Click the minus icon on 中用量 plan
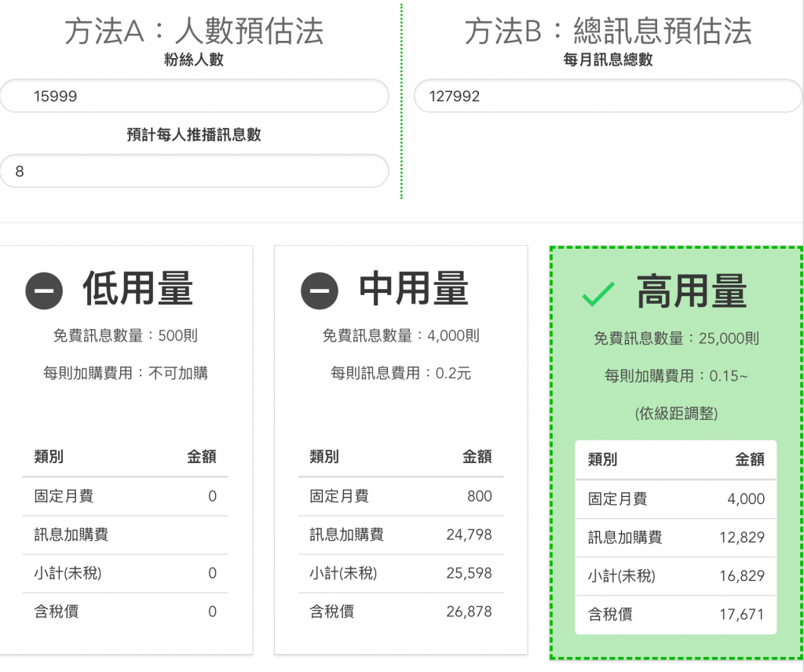804x672 pixels. pyautogui.click(x=320, y=290)
